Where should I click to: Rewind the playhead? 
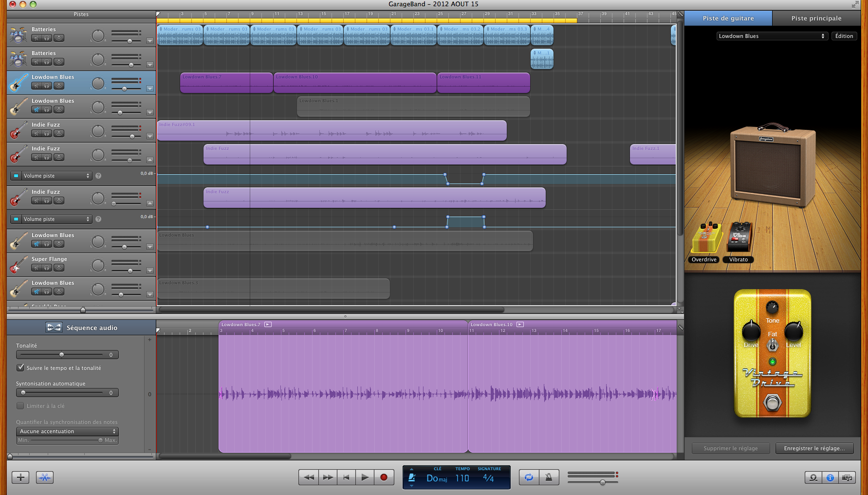[309, 477]
